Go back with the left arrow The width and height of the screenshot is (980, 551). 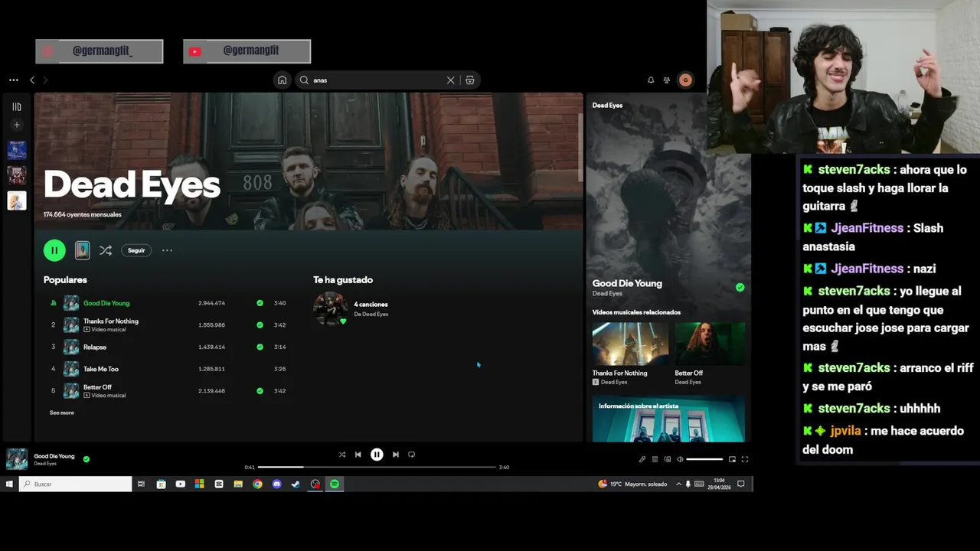pyautogui.click(x=32, y=80)
